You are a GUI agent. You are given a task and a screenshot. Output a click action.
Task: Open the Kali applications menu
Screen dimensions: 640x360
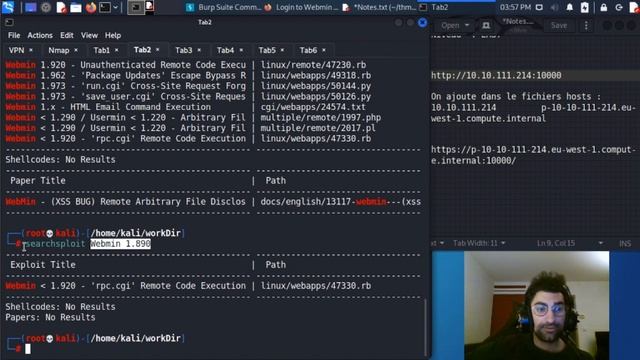[8, 7]
